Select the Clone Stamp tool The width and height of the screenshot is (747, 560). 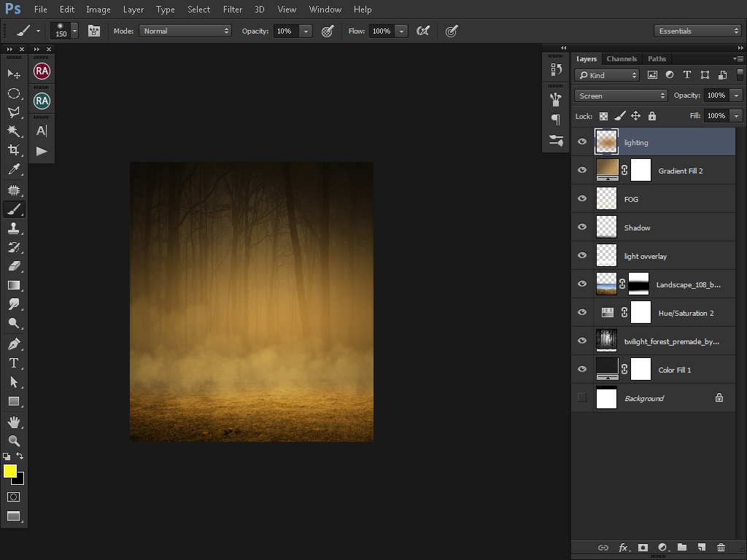point(13,228)
